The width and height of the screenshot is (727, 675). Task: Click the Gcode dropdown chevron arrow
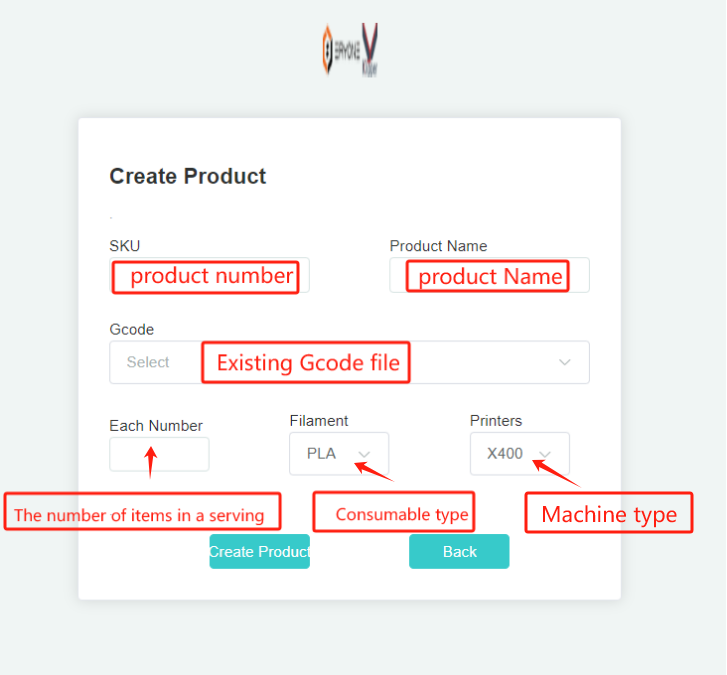click(x=564, y=362)
